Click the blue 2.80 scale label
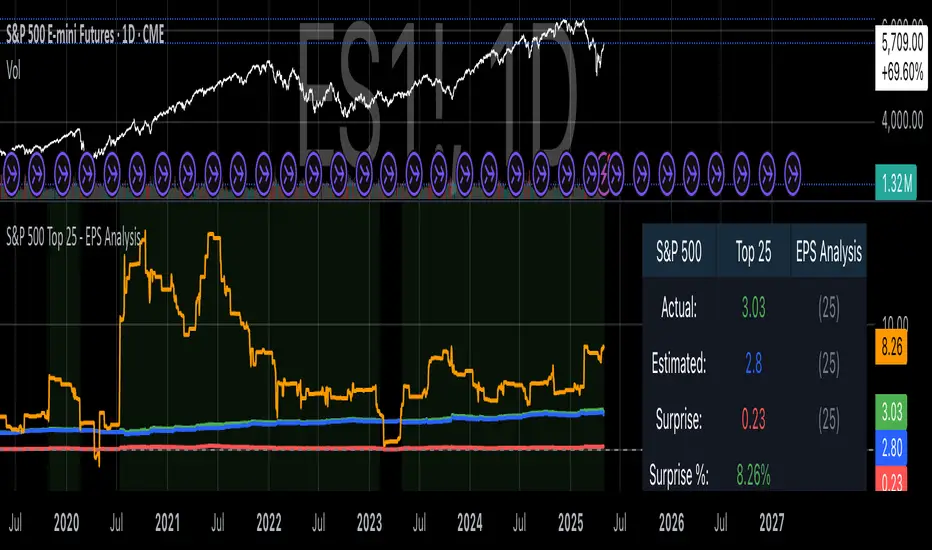This screenshot has height=550, width=932. (x=891, y=447)
